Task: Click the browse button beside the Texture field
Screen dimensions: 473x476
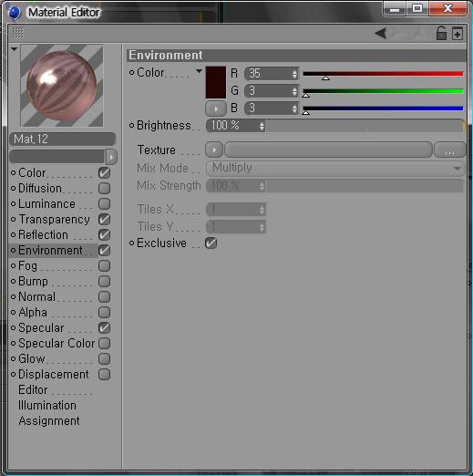Action: tap(449, 150)
